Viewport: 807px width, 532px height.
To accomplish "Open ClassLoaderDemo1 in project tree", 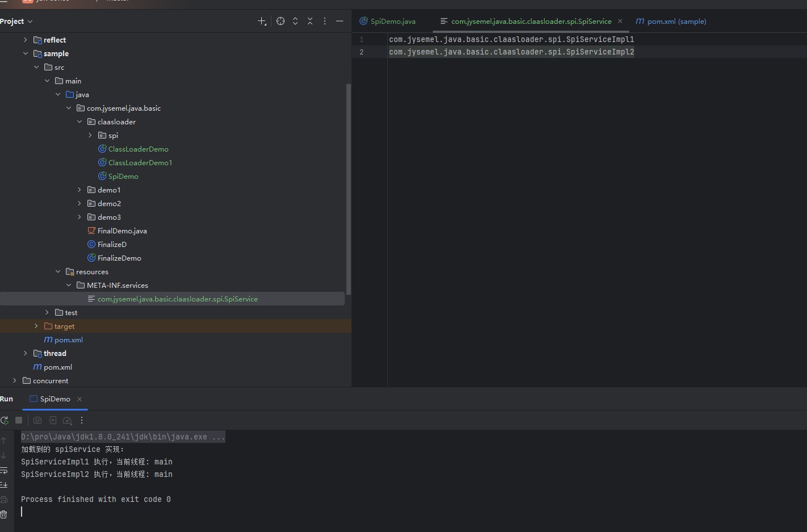I will point(140,162).
